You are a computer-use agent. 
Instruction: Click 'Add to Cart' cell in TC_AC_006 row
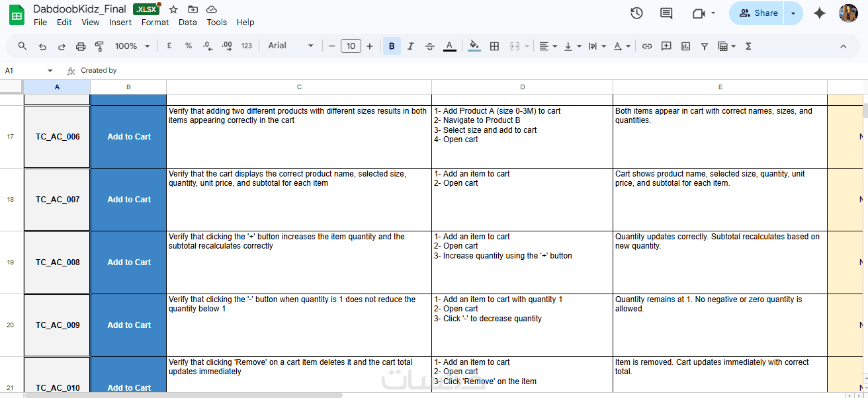(128, 137)
